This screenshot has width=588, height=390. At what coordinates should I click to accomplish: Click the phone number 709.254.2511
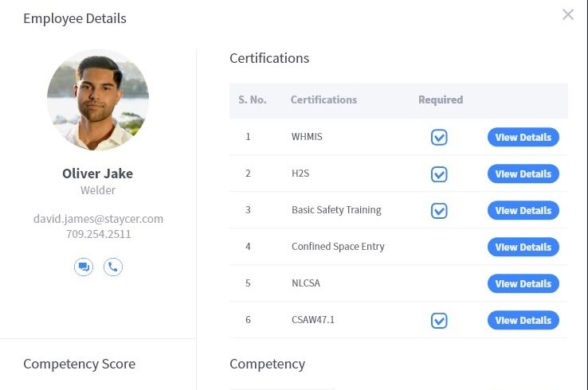[x=98, y=234]
